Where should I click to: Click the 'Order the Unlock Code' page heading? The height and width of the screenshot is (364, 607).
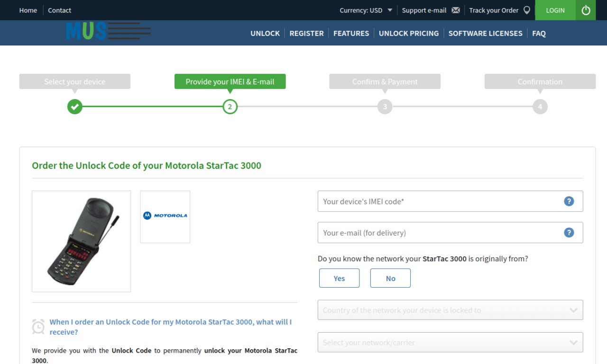(147, 166)
